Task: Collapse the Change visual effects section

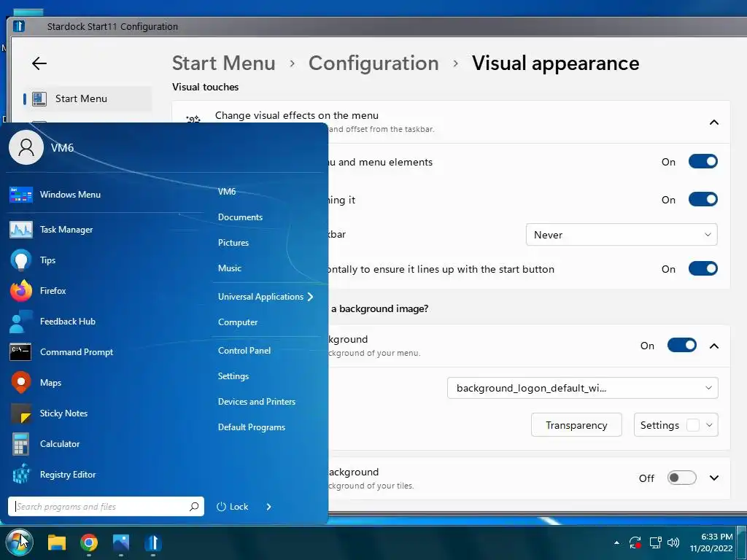Action: click(713, 122)
